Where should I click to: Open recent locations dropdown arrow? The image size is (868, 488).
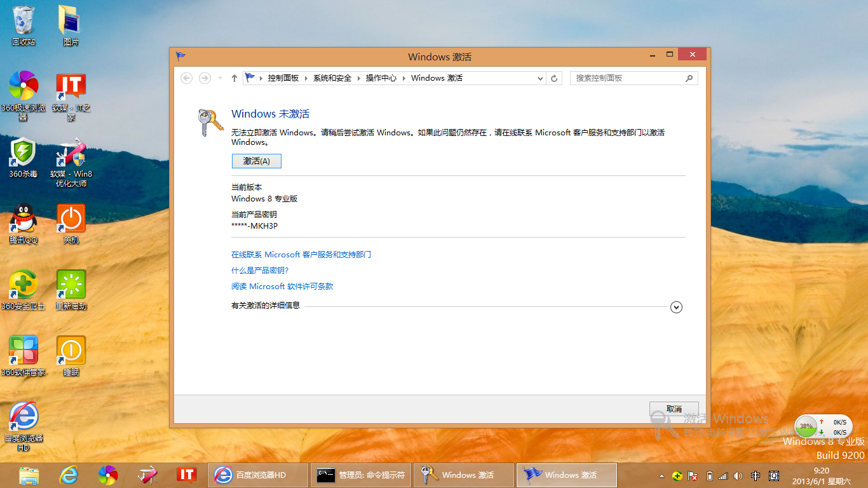tap(220, 78)
